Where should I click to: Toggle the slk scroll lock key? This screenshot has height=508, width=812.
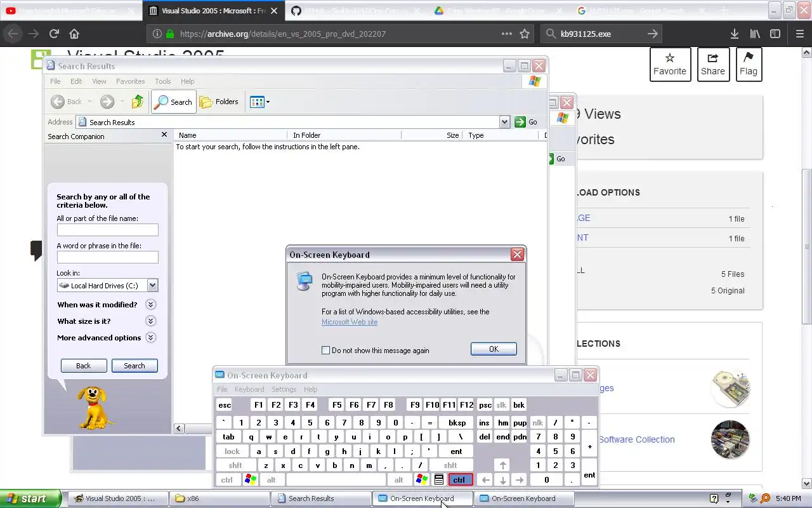coord(502,404)
